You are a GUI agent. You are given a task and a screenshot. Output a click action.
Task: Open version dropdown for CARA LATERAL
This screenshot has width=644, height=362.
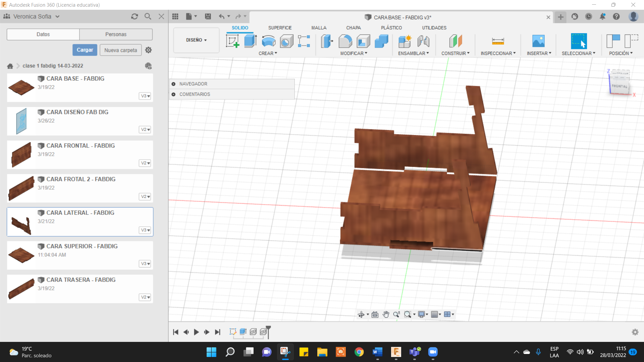[x=145, y=230]
